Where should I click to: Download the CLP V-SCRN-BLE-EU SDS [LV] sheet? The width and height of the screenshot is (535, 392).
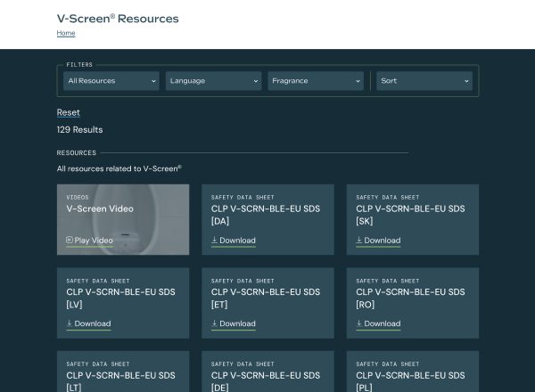click(x=88, y=323)
